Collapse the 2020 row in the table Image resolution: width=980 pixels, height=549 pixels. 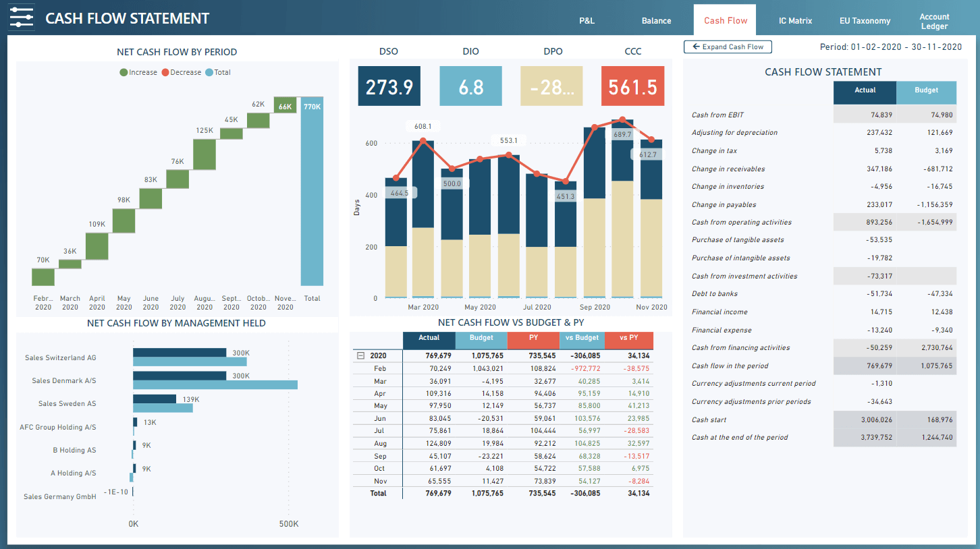pos(360,355)
